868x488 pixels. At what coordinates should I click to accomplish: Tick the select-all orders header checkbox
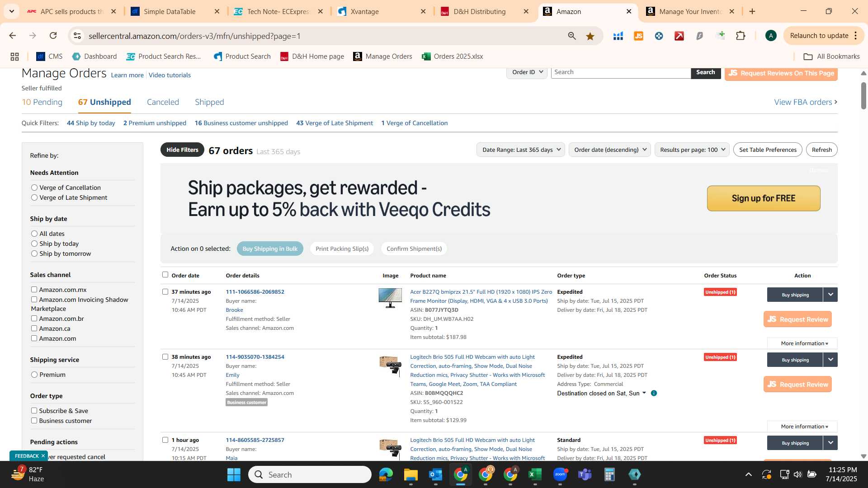point(165,275)
